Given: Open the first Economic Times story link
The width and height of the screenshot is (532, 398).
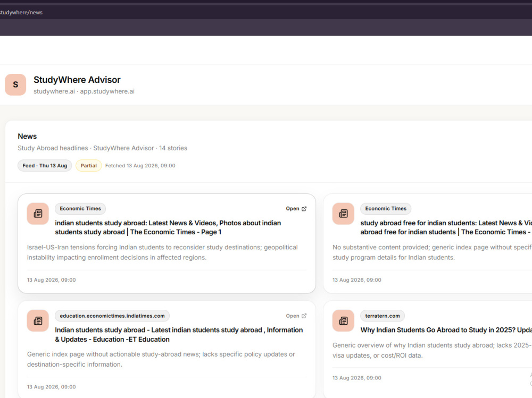Looking at the screenshot, I should 296,208.
